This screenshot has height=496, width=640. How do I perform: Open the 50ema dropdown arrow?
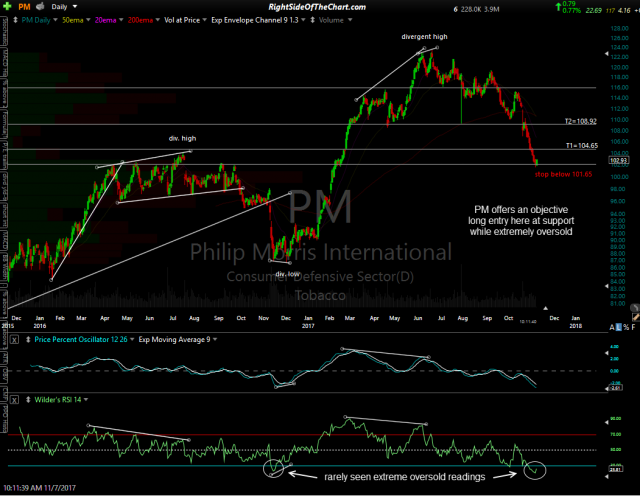coord(88,20)
